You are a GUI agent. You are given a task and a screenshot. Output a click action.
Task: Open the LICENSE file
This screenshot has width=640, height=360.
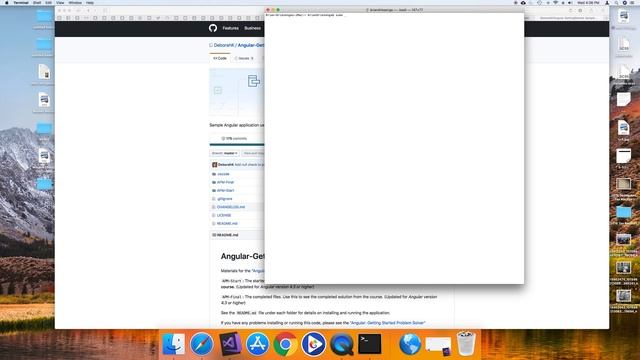coord(224,215)
